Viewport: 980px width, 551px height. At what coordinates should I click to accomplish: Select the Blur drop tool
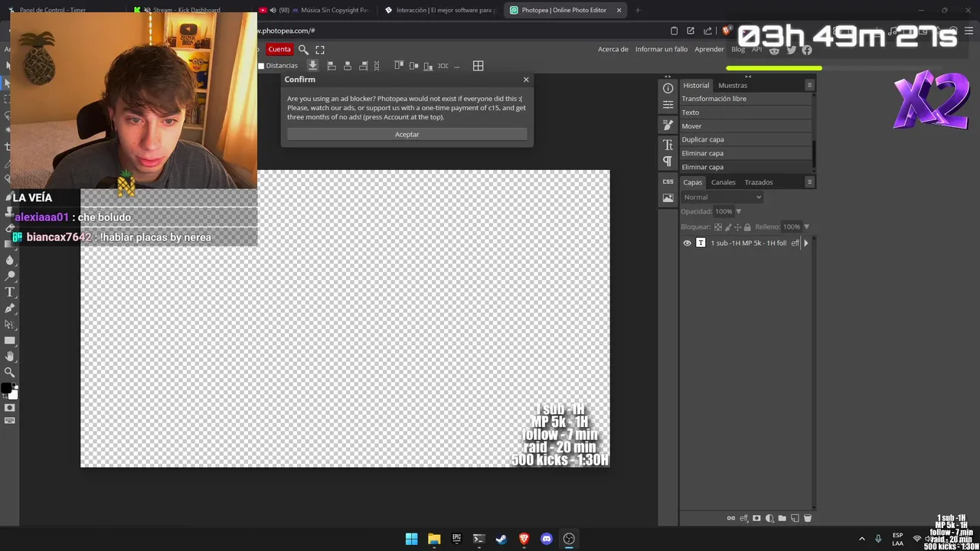point(10,260)
